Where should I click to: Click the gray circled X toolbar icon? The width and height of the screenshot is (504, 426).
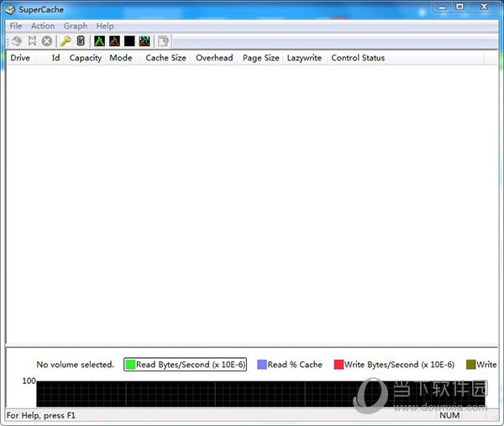47,41
